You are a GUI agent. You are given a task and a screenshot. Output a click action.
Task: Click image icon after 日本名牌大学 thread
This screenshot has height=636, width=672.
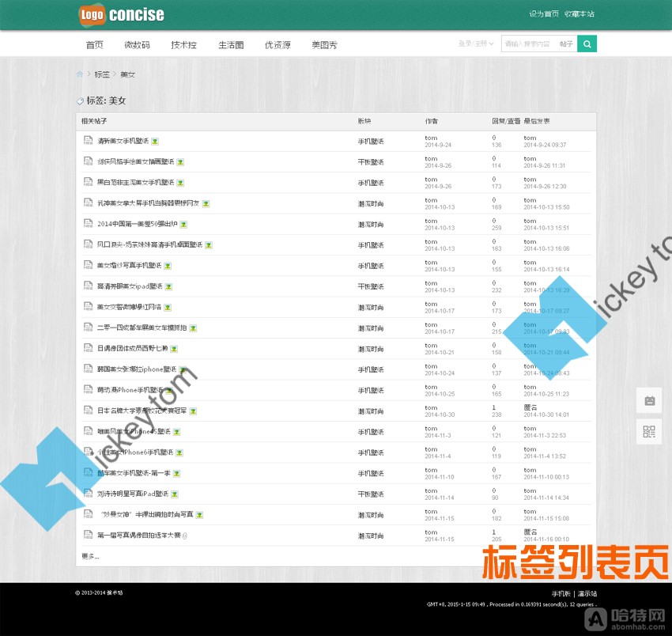click(x=193, y=411)
